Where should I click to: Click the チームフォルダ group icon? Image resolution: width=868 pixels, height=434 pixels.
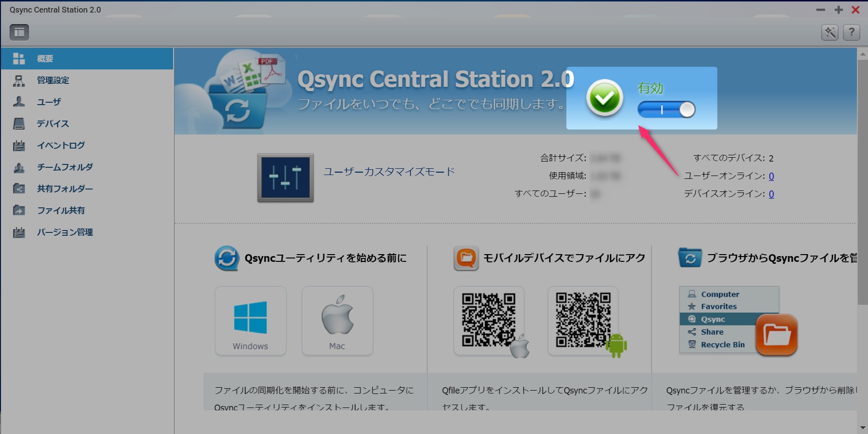19,167
